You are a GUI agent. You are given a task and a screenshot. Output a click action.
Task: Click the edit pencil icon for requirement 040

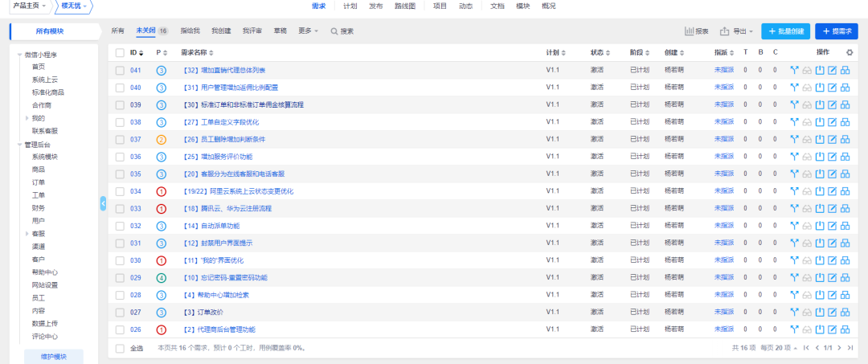point(832,88)
